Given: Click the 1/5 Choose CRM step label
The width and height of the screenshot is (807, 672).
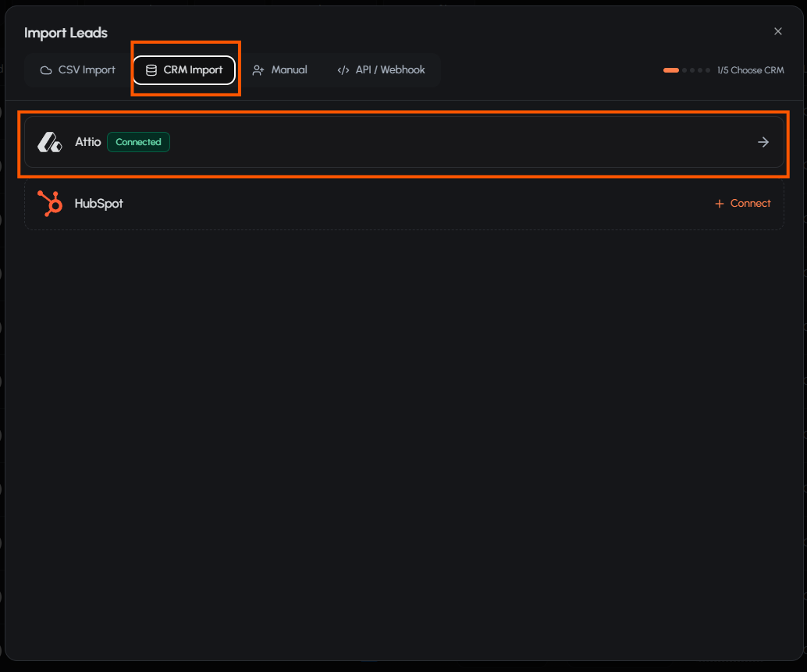Looking at the screenshot, I should [x=750, y=70].
